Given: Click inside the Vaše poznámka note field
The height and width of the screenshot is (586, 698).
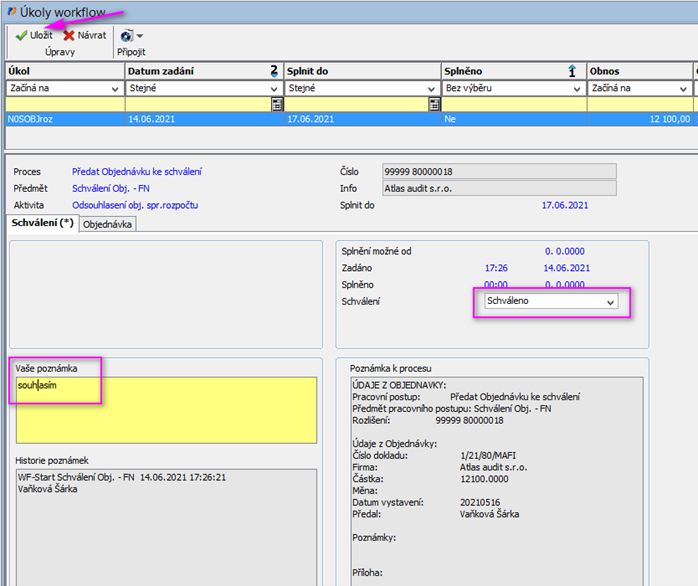Looking at the screenshot, I should pos(165,410).
